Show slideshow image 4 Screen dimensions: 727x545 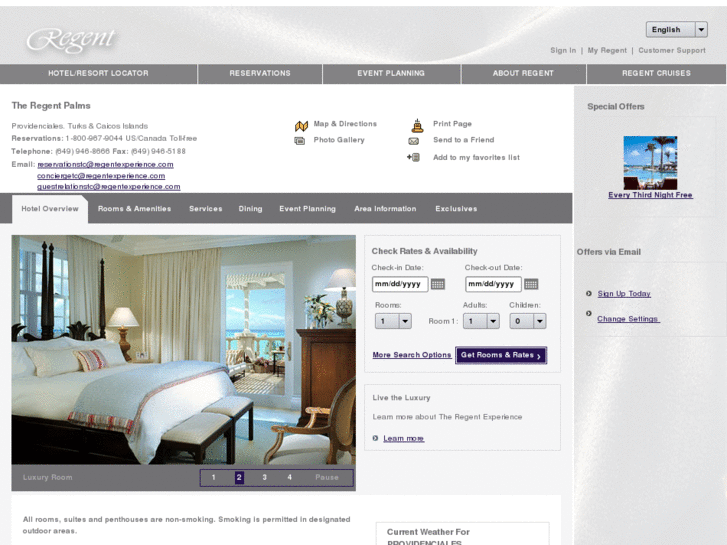pos(289,477)
